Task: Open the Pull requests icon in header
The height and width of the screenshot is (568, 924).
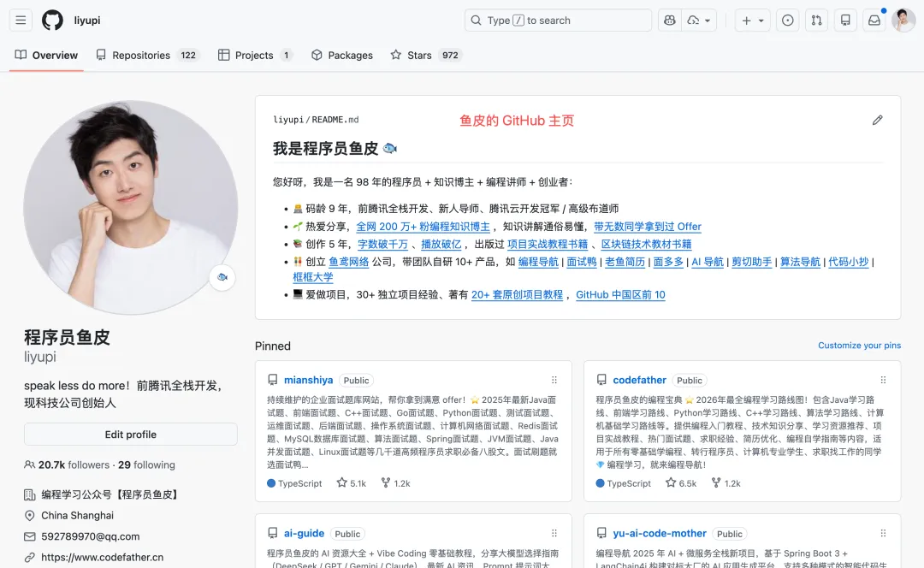Action: 817,21
